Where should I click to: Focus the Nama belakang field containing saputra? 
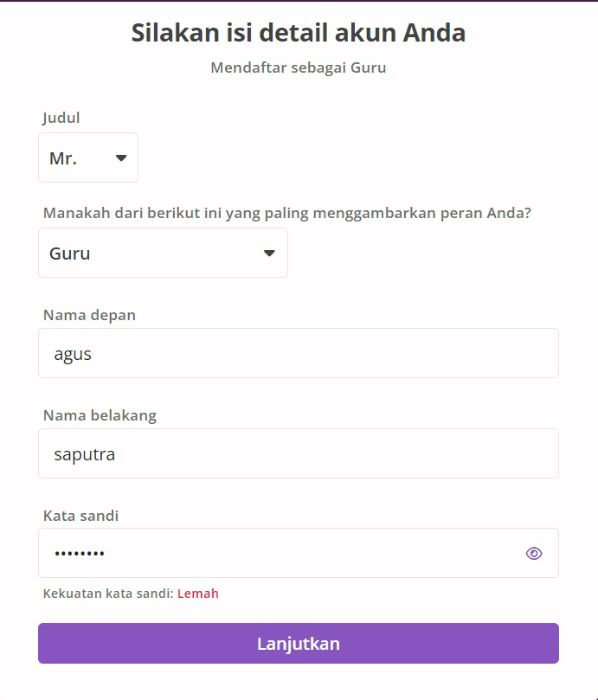tap(299, 453)
